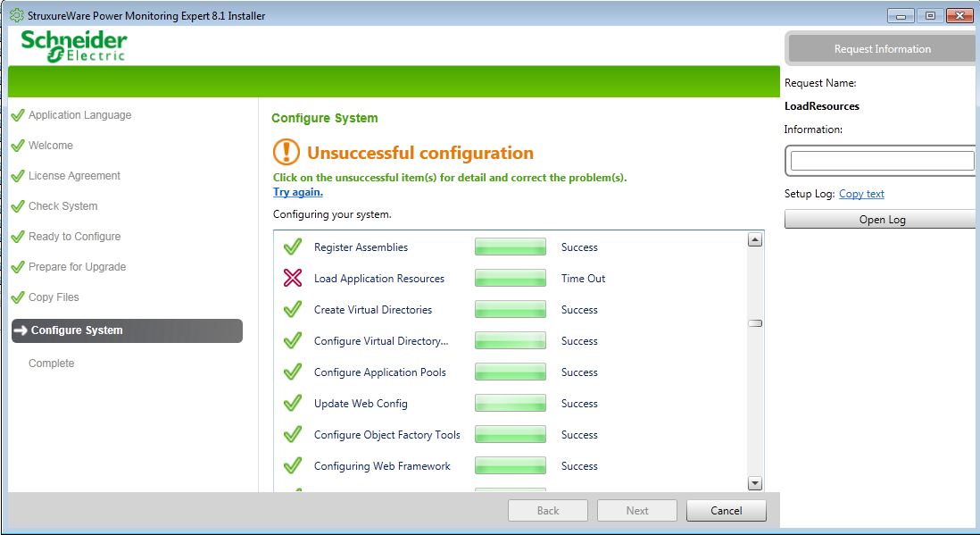Click the LoadResources request name text

(822, 105)
